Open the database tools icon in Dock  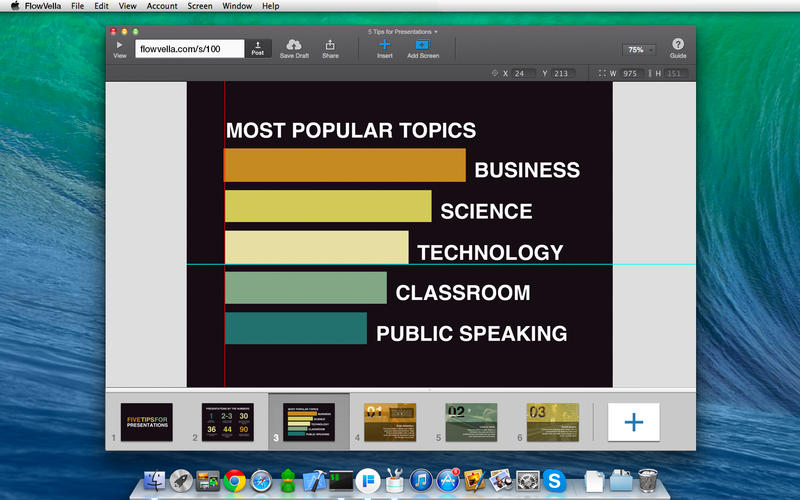click(394, 481)
